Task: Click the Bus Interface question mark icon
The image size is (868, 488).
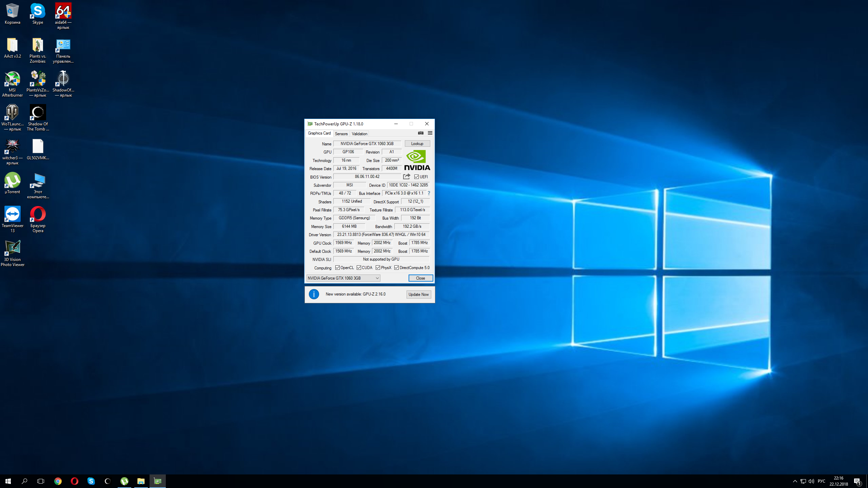Action: (429, 193)
